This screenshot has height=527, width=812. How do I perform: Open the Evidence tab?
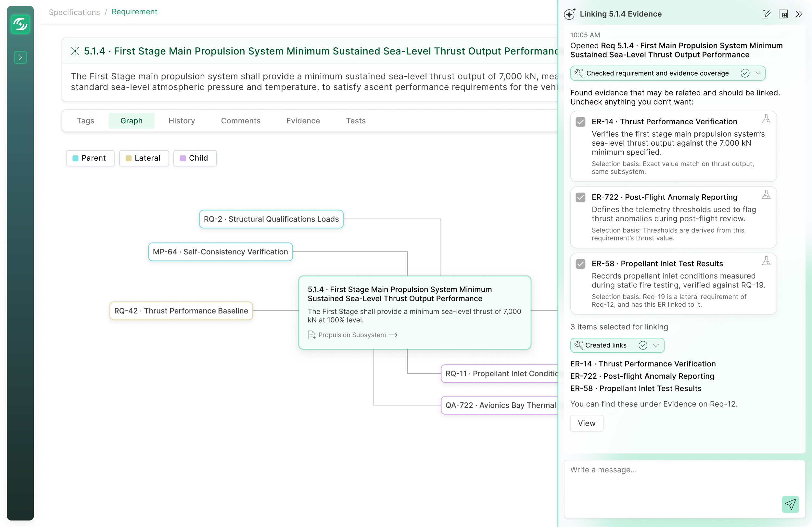click(x=303, y=121)
